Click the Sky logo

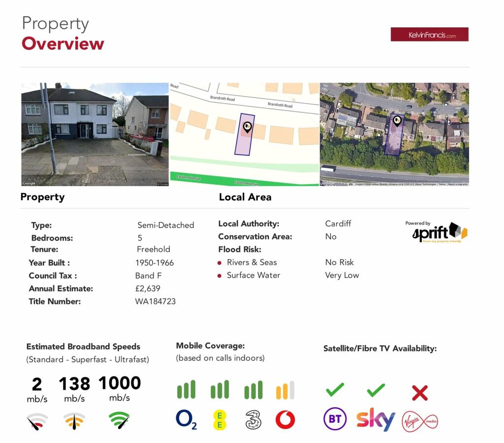(x=376, y=419)
